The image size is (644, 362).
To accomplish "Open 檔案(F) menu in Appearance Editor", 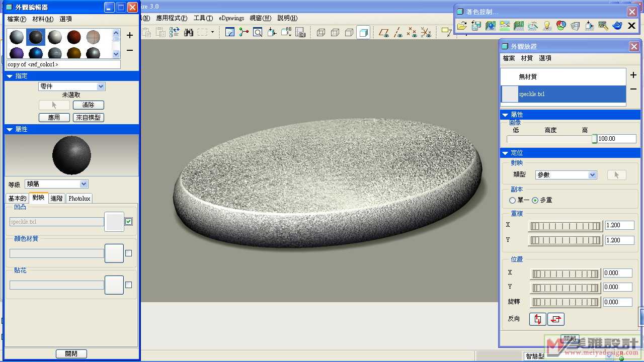I will [x=17, y=19].
